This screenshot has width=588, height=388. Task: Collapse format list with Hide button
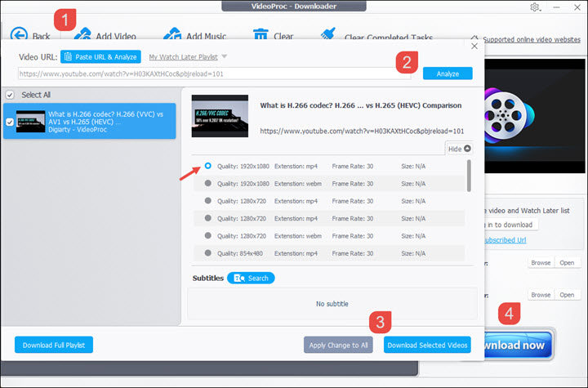[x=459, y=149]
